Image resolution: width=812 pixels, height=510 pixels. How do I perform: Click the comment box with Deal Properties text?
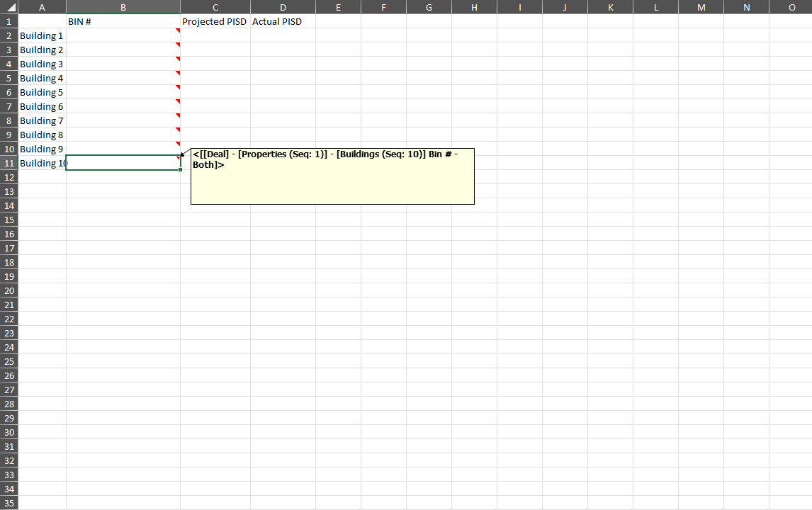pyautogui.click(x=332, y=176)
